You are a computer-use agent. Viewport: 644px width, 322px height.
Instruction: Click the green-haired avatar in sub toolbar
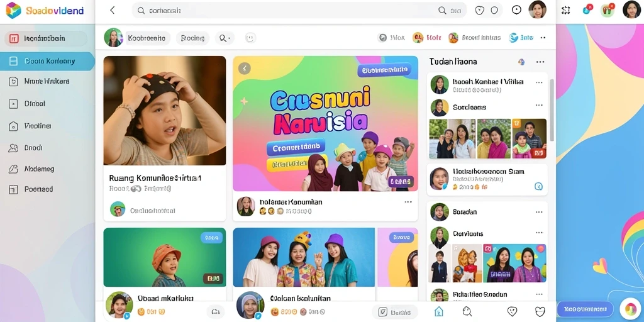[113, 38]
